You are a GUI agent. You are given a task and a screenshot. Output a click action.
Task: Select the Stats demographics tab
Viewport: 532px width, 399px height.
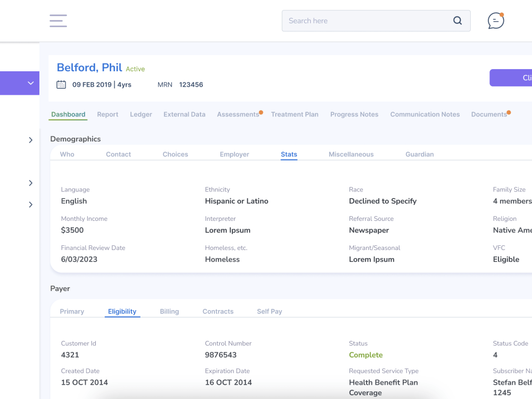tap(289, 154)
